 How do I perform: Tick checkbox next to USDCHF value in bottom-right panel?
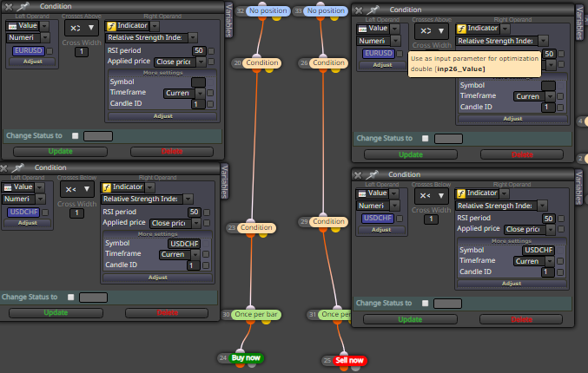pyautogui.click(x=400, y=218)
